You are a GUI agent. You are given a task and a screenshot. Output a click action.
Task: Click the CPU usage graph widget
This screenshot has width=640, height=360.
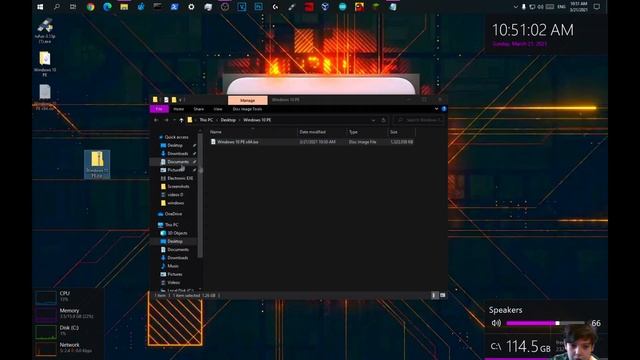click(x=46, y=298)
